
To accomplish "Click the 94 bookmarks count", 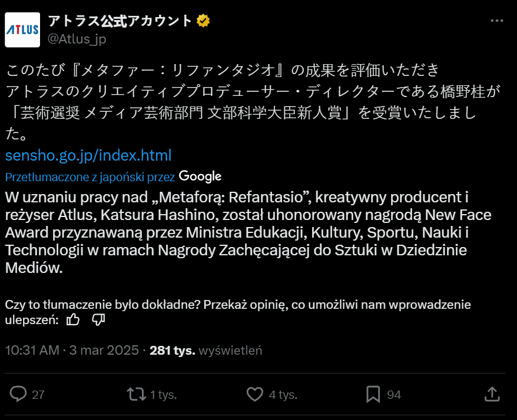I will tap(394, 395).
